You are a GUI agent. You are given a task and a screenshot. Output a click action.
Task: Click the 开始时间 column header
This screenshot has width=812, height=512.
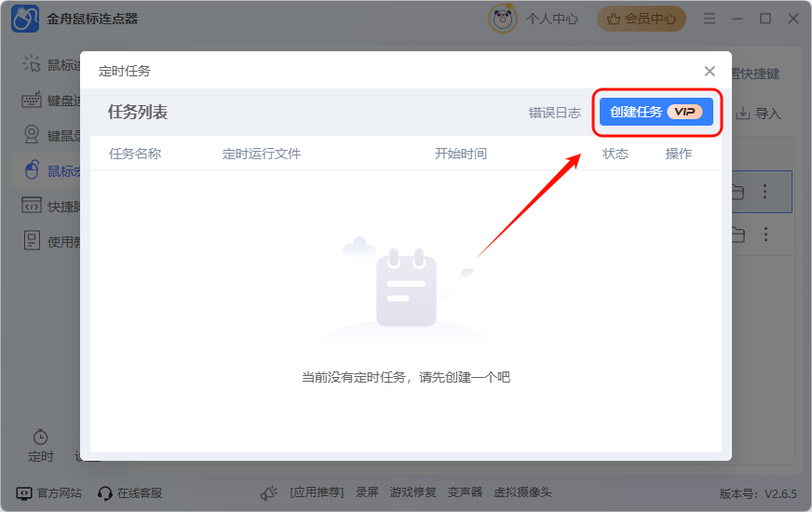click(460, 154)
